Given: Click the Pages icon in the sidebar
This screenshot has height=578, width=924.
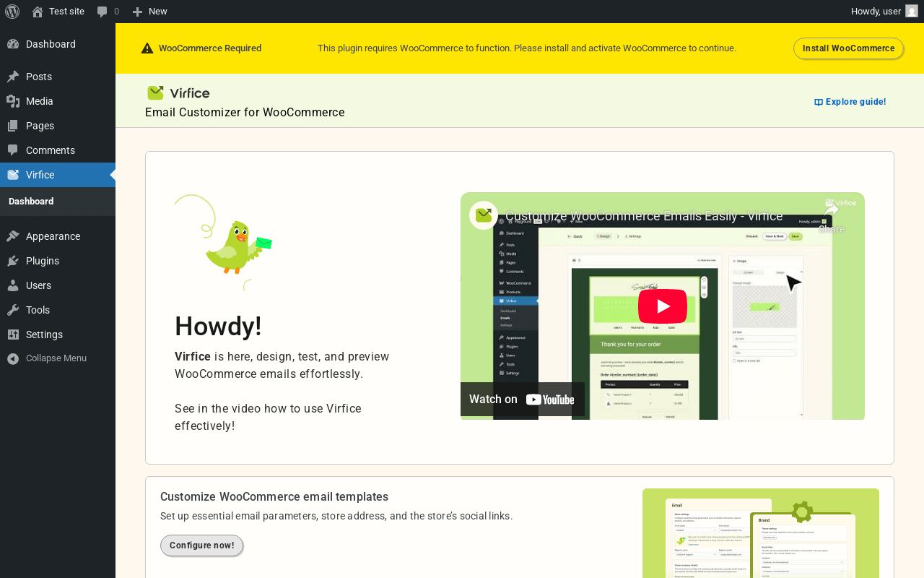Looking at the screenshot, I should coord(13,126).
